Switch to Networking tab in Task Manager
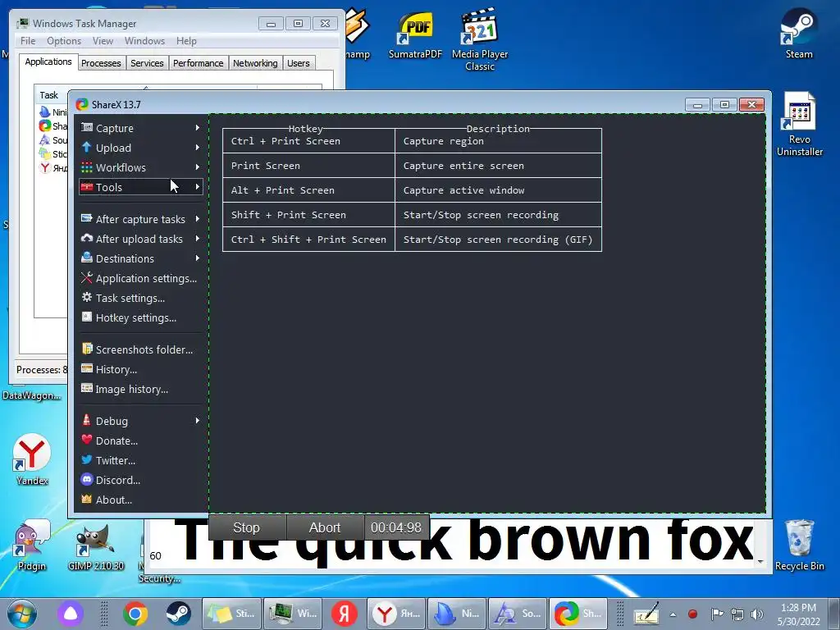Screen dimensions: 840x630 click(x=255, y=63)
